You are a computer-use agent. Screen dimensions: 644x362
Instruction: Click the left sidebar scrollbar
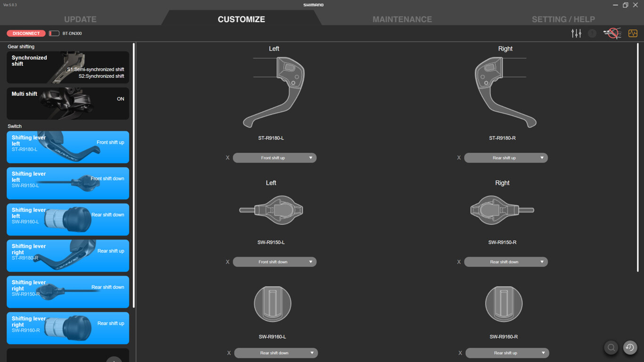(134, 175)
